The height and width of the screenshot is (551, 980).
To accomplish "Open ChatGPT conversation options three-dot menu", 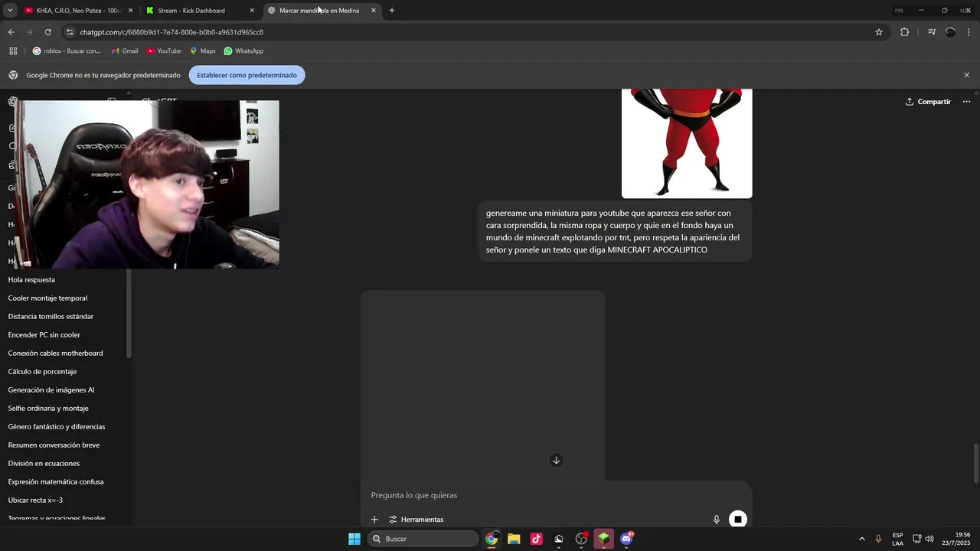I will [966, 102].
